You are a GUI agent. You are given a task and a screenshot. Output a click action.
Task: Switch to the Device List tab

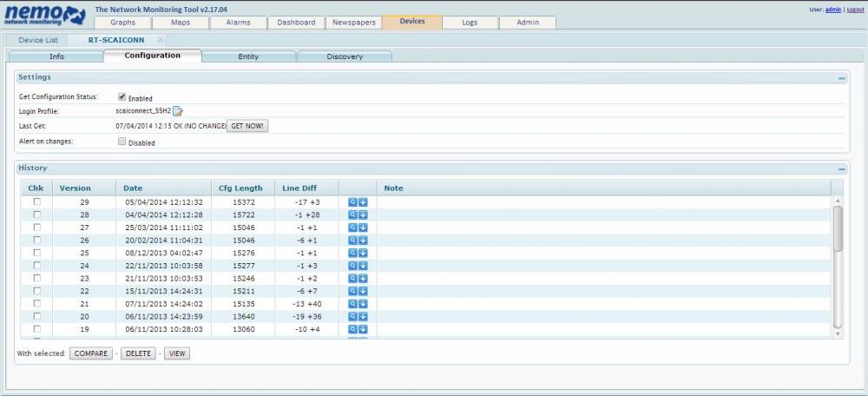[38, 40]
